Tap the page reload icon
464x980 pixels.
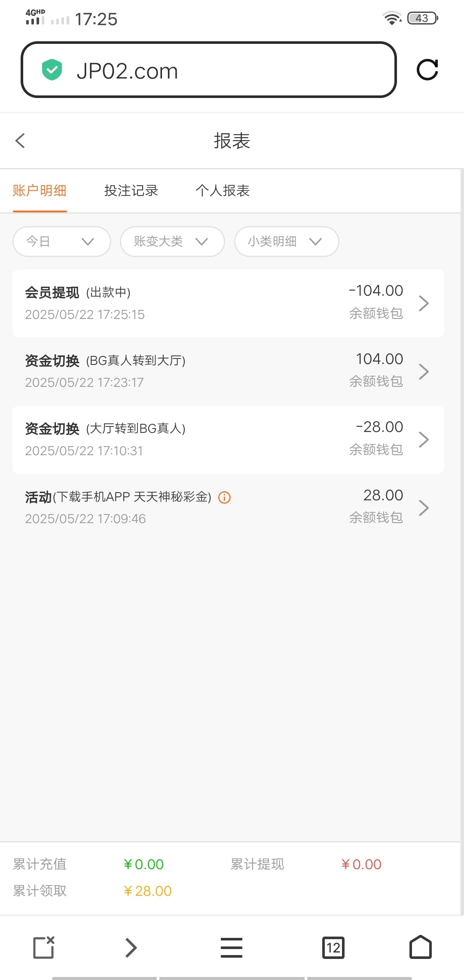[427, 70]
